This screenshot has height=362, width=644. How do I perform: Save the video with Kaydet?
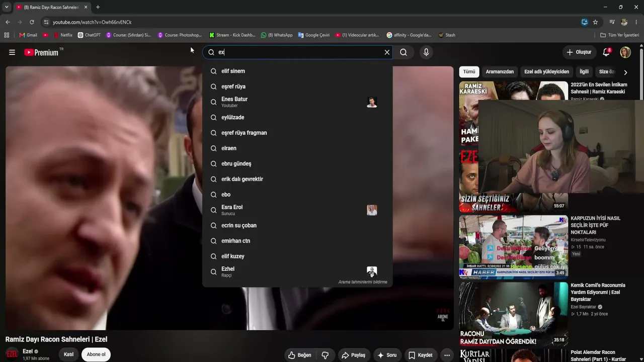pos(421,355)
